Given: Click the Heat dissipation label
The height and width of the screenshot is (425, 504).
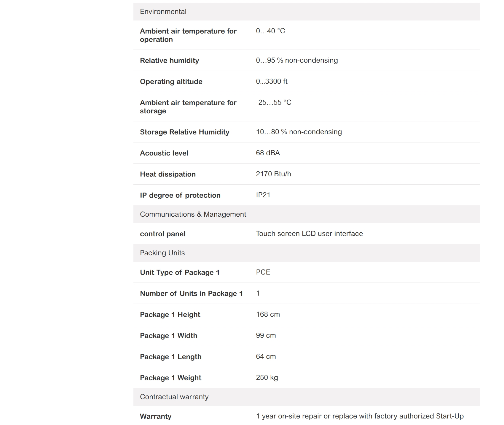Looking at the screenshot, I should pyautogui.click(x=168, y=174).
